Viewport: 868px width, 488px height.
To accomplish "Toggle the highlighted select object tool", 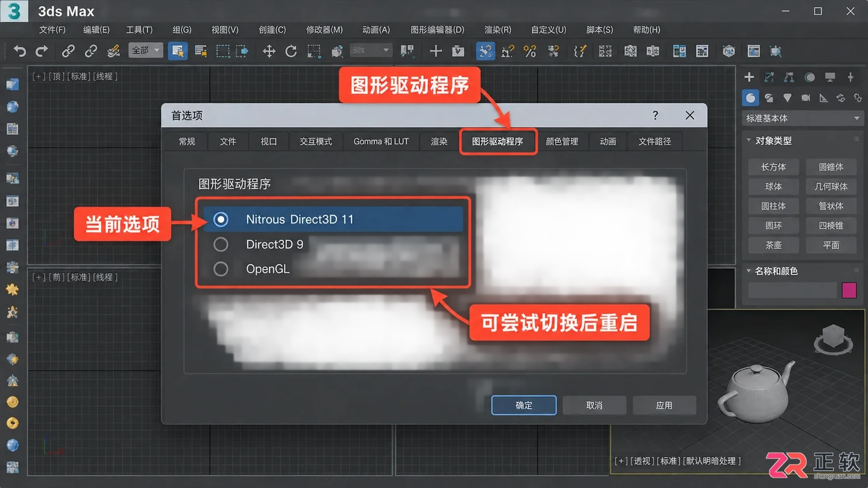I will click(x=177, y=51).
